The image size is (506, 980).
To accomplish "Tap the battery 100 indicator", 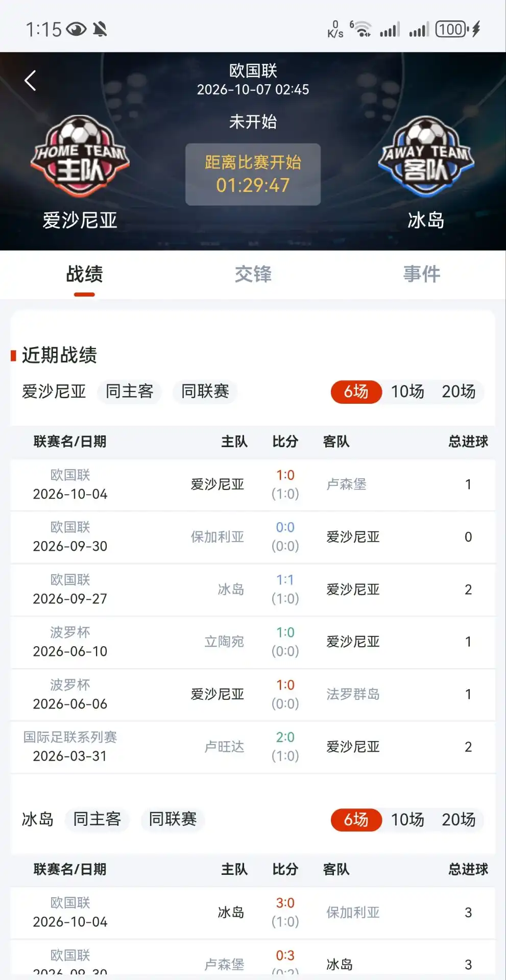I will [452, 29].
